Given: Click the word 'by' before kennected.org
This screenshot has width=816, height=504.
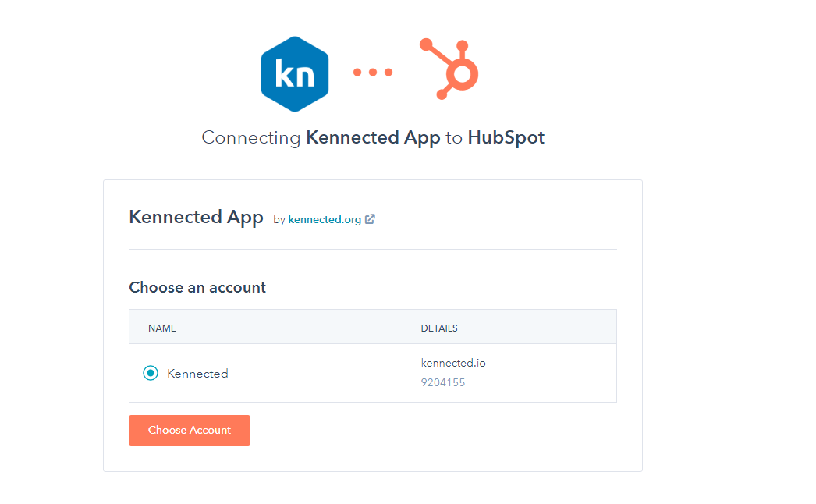Looking at the screenshot, I should 279,220.
